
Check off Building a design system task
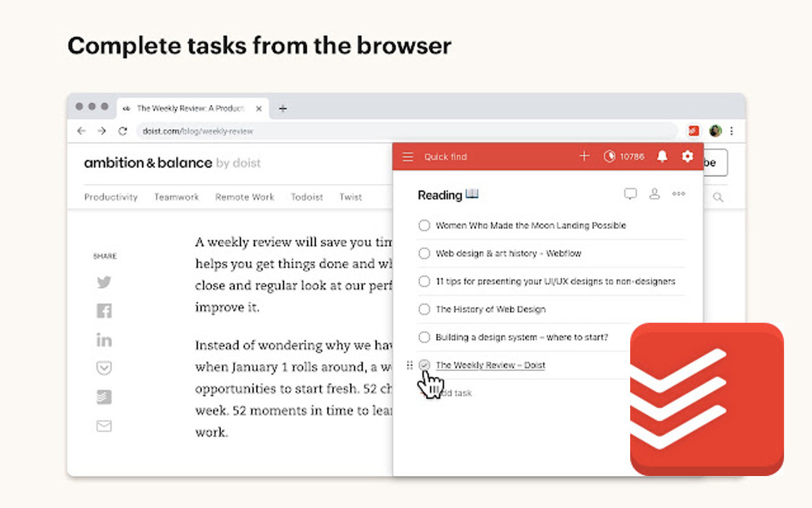point(424,337)
